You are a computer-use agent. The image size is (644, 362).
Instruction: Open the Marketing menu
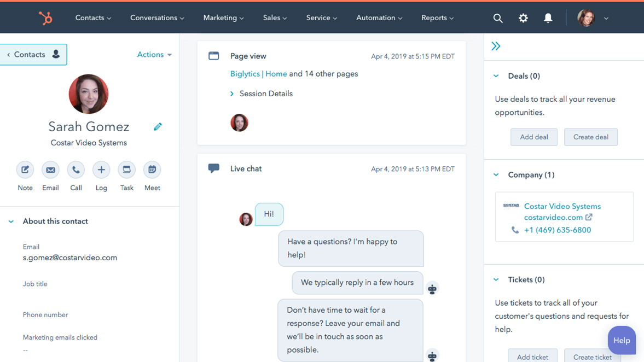click(x=223, y=18)
